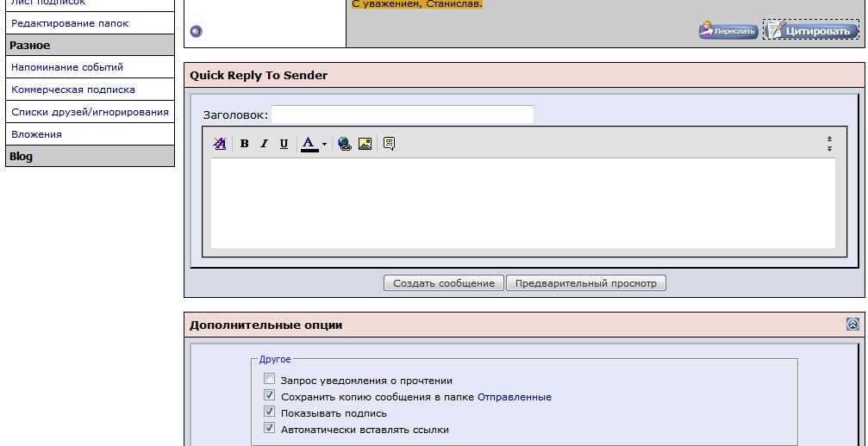The height and width of the screenshot is (446, 868).
Task: Click the Разное sidebar header
Action: (x=90, y=46)
